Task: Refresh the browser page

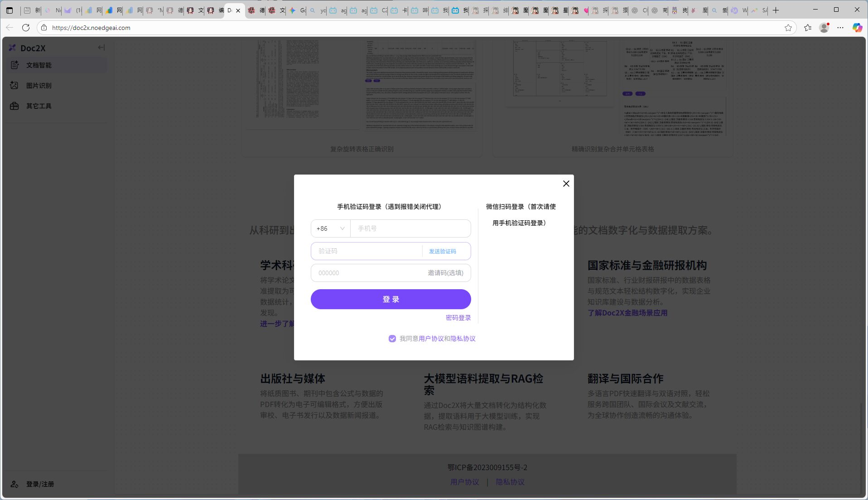Action: tap(26, 28)
